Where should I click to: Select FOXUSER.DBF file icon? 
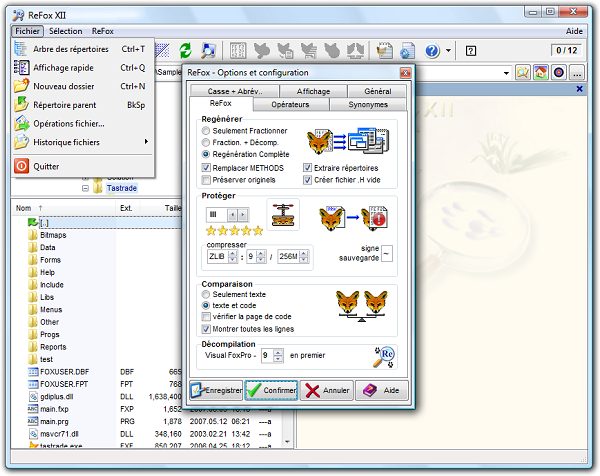pos(33,372)
